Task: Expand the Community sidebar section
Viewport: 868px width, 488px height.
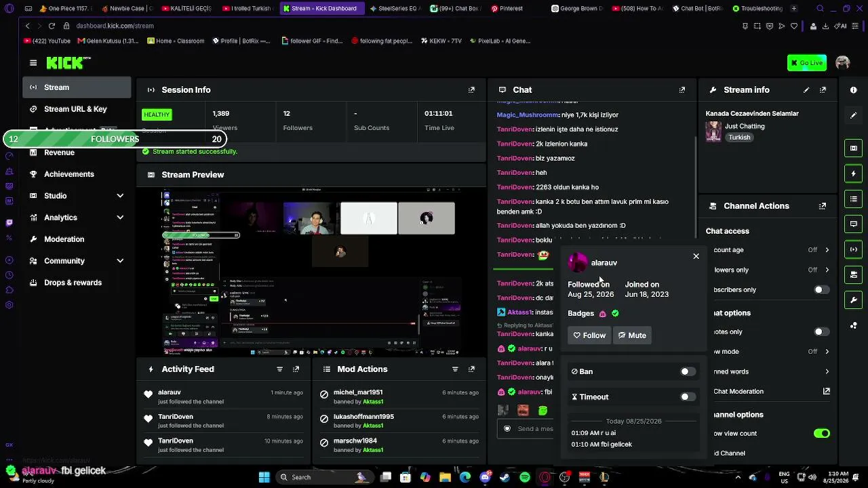Action: click(x=120, y=261)
